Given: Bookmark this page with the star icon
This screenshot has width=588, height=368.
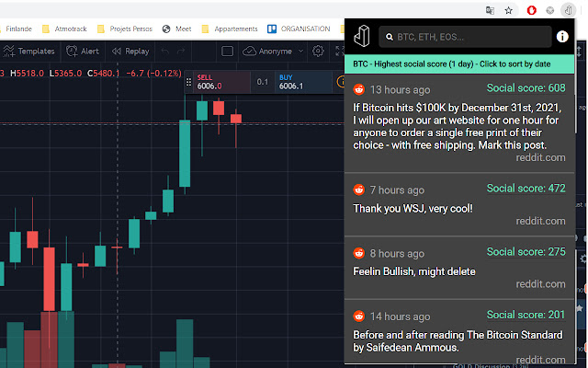Looking at the screenshot, I should [x=508, y=9].
